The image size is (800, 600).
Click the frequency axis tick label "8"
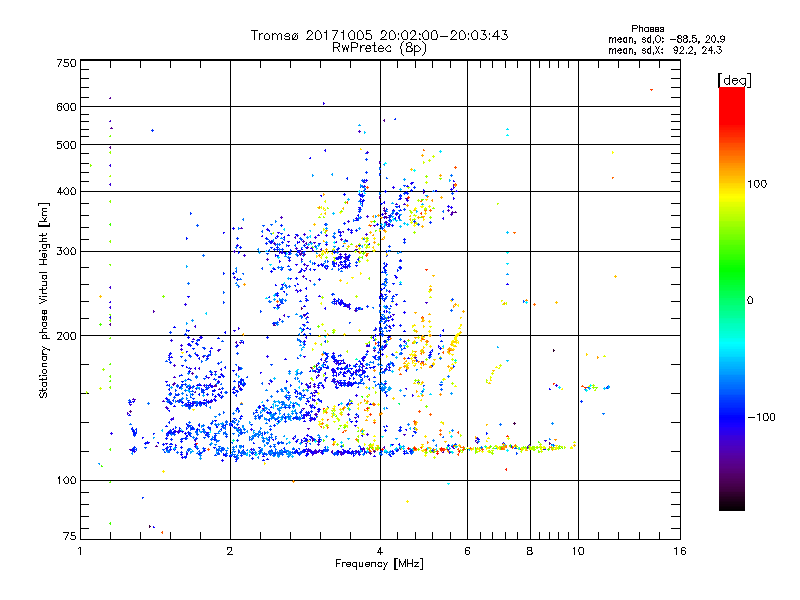point(530,551)
